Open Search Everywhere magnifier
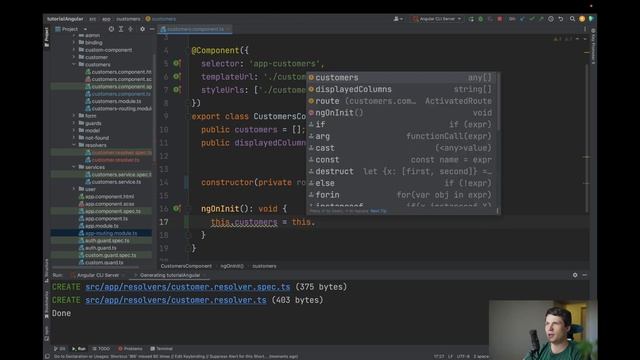Viewport: 640px width, 360px height. pyautogui.click(x=572, y=19)
